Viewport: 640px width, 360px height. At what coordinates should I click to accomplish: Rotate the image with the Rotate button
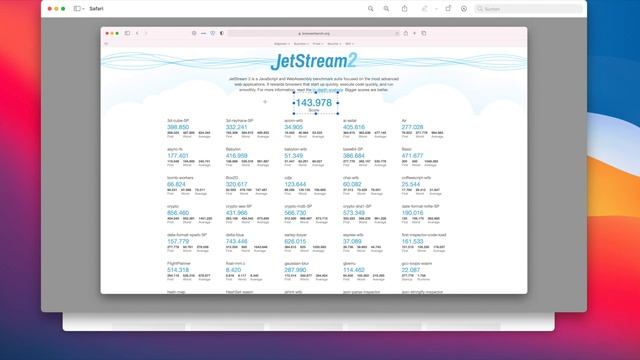[448, 9]
